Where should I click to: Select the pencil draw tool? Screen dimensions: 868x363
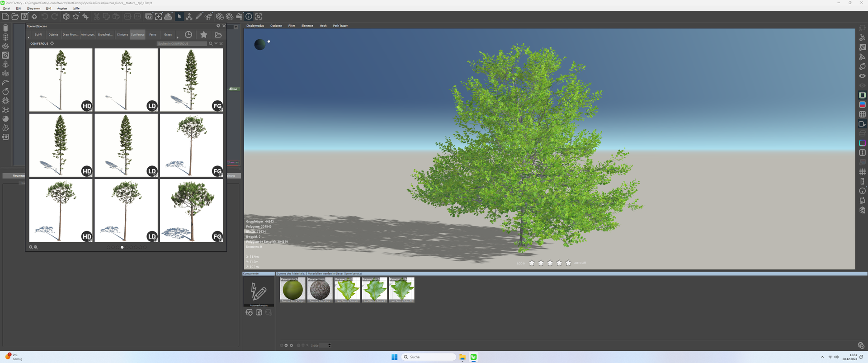199,16
